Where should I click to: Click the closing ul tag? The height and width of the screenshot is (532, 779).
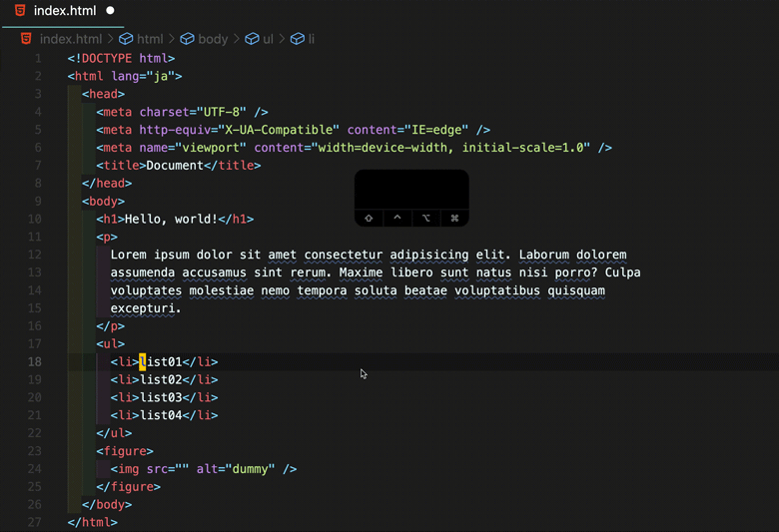coord(114,433)
